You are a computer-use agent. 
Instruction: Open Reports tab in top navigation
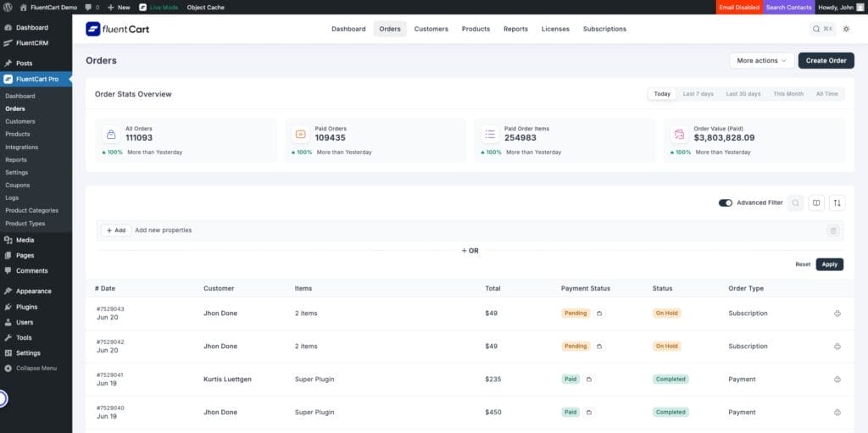pyautogui.click(x=515, y=29)
